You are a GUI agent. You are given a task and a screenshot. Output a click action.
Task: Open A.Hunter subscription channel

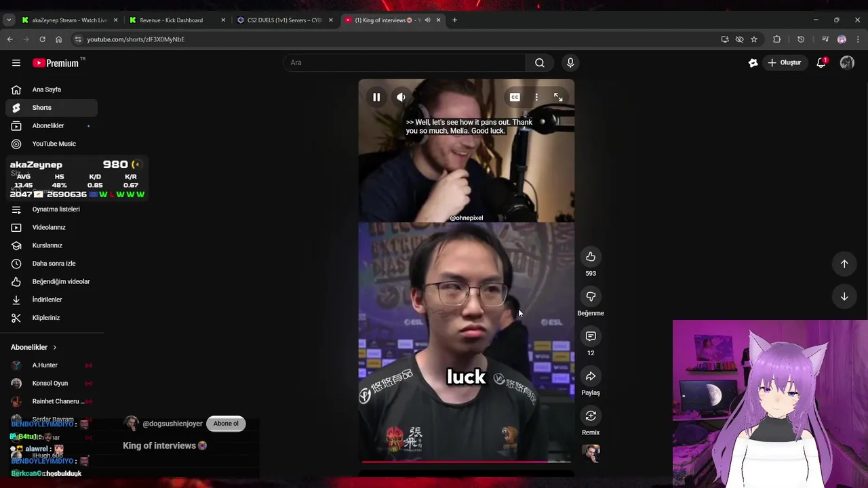point(52,365)
